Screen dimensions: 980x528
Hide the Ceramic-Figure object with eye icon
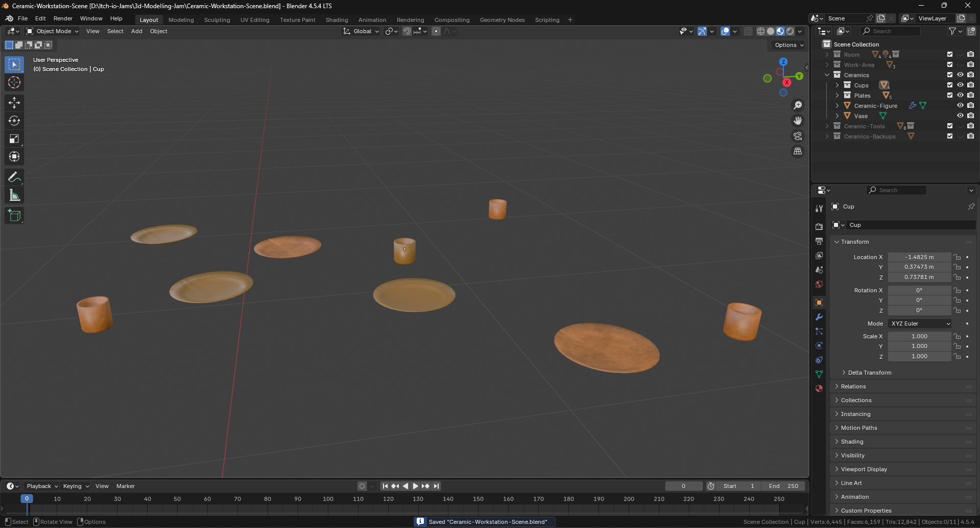[x=960, y=106]
